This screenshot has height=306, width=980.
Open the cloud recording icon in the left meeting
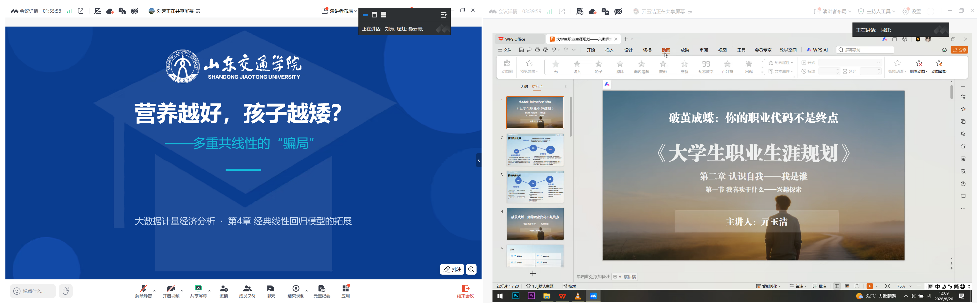click(x=110, y=11)
